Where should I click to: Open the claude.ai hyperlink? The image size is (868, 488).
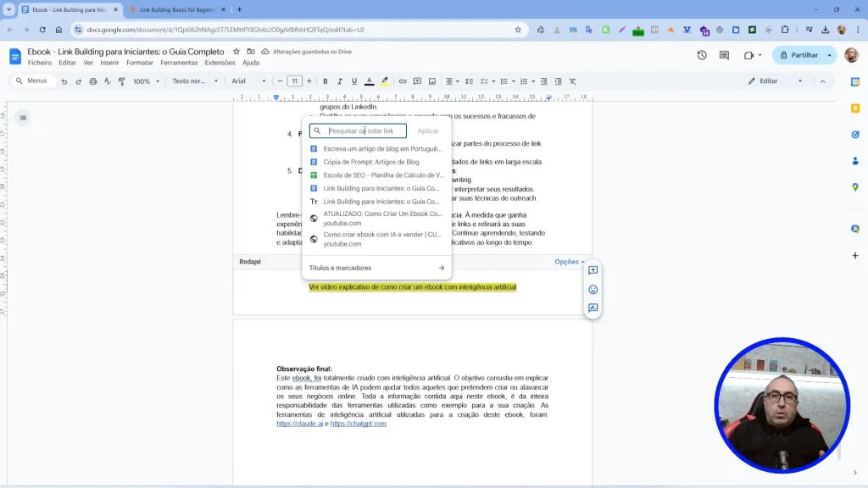299,424
